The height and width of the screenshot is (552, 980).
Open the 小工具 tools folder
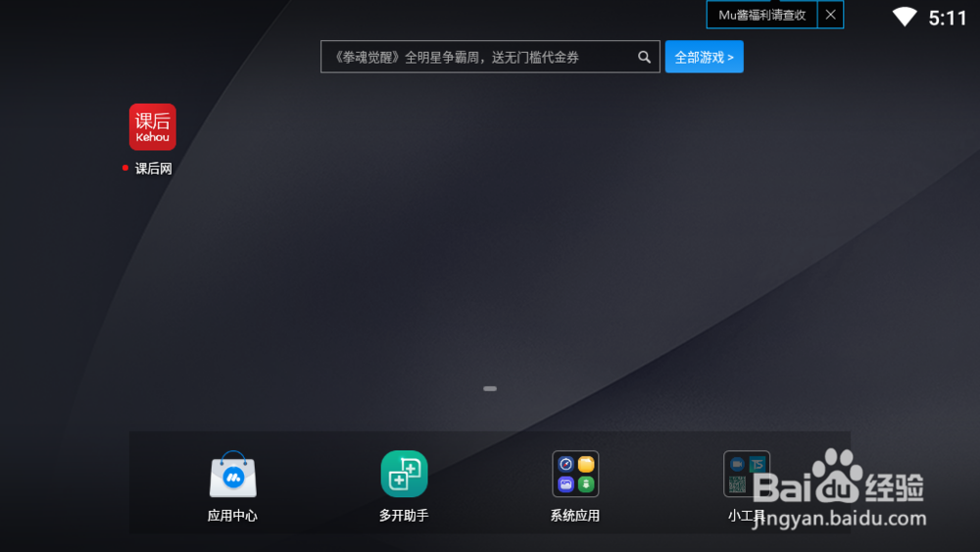(746, 474)
